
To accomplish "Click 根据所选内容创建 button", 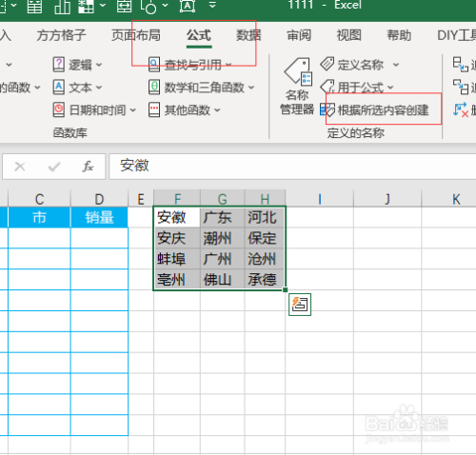I will coord(374,110).
